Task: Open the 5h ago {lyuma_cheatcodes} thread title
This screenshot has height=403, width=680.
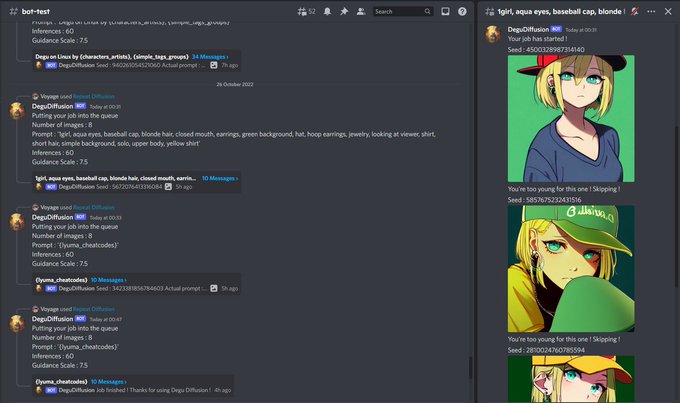Action: [x=61, y=280]
